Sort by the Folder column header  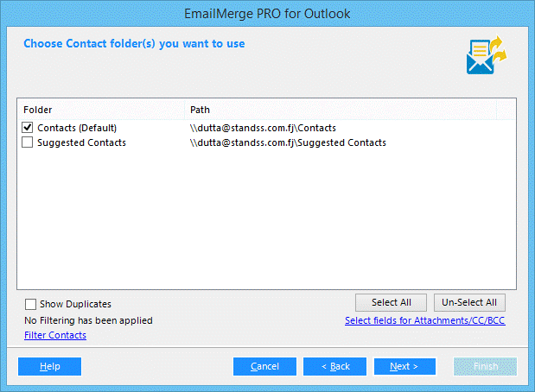pyautogui.click(x=101, y=110)
